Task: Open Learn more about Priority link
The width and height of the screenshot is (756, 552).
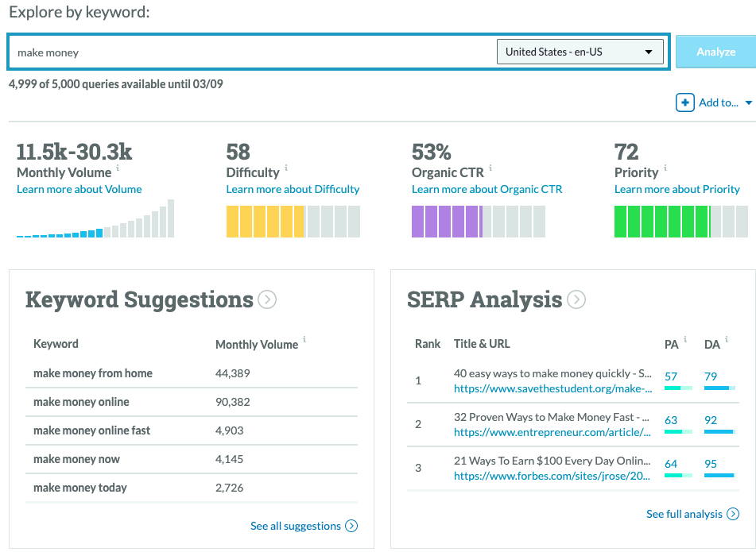Action: coord(677,189)
